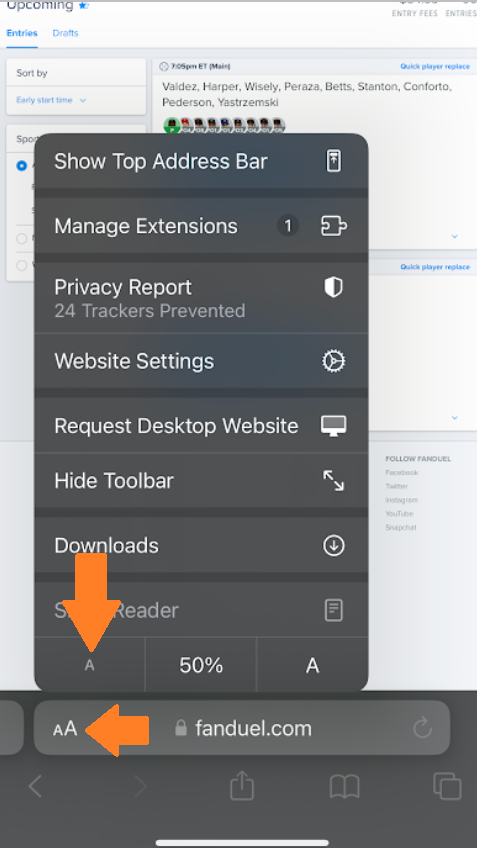Open FanDuel Twitter footer link
The image size is (477, 848).
[396, 486]
